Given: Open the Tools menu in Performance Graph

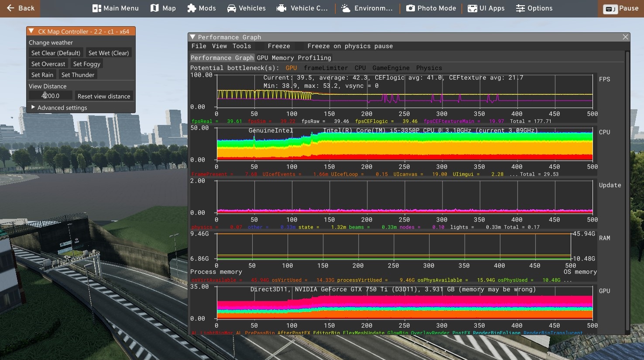Looking at the screenshot, I should tap(241, 46).
